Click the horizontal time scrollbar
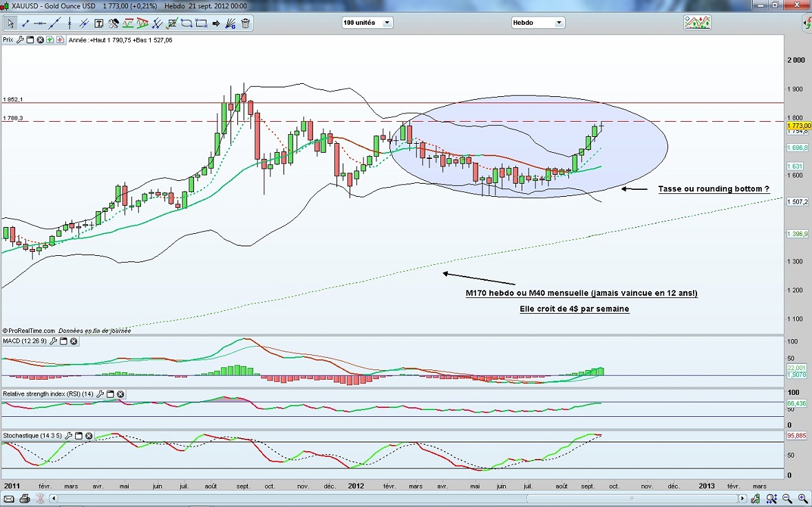Image resolution: width=812 pixels, height=507 pixels. point(399,498)
